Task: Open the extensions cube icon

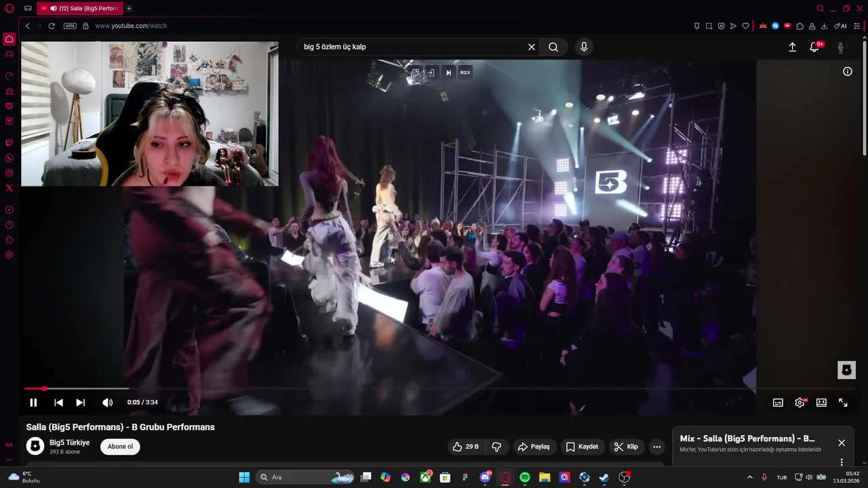Action: click(800, 26)
